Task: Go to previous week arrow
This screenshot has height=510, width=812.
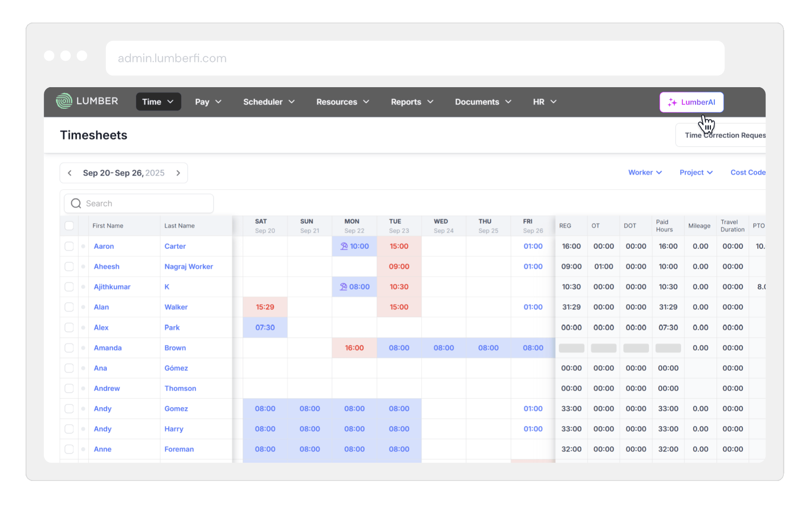Action: tap(70, 173)
